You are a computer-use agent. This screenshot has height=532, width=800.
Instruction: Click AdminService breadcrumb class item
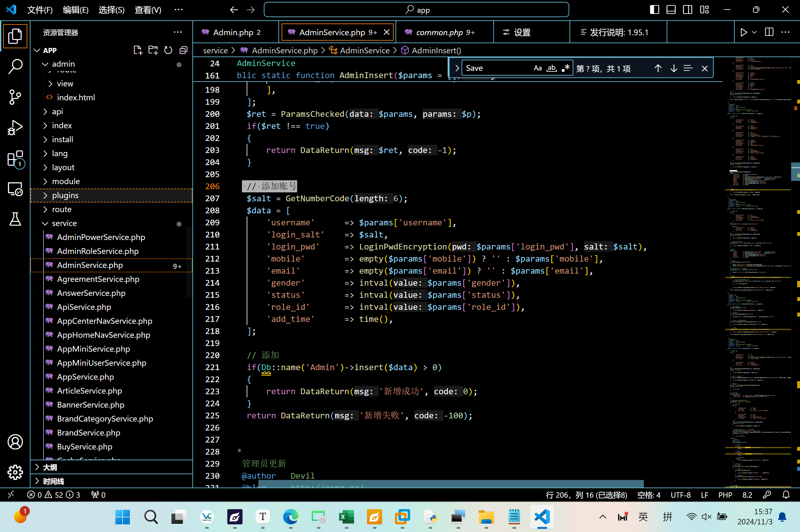[x=364, y=50]
